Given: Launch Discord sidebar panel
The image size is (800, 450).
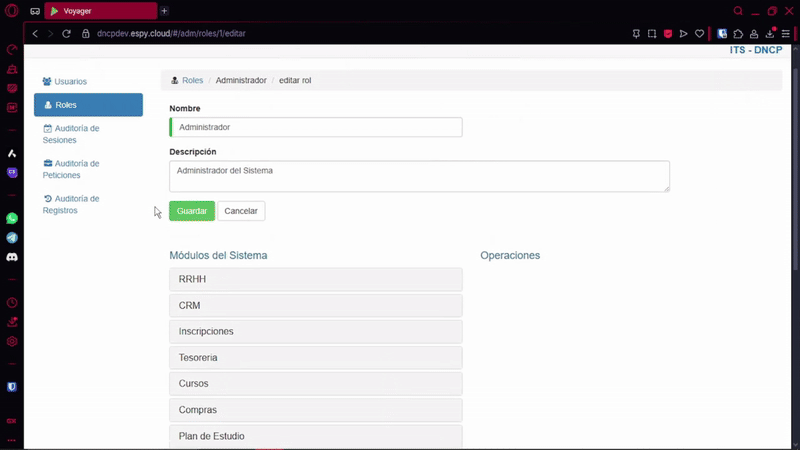Looking at the screenshot, I should (x=12, y=257).
